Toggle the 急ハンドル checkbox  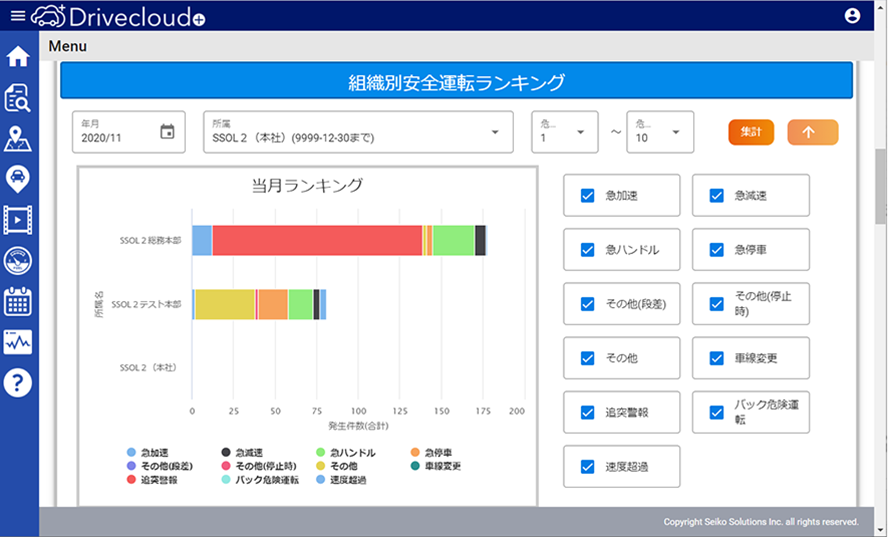coord(587,250)
